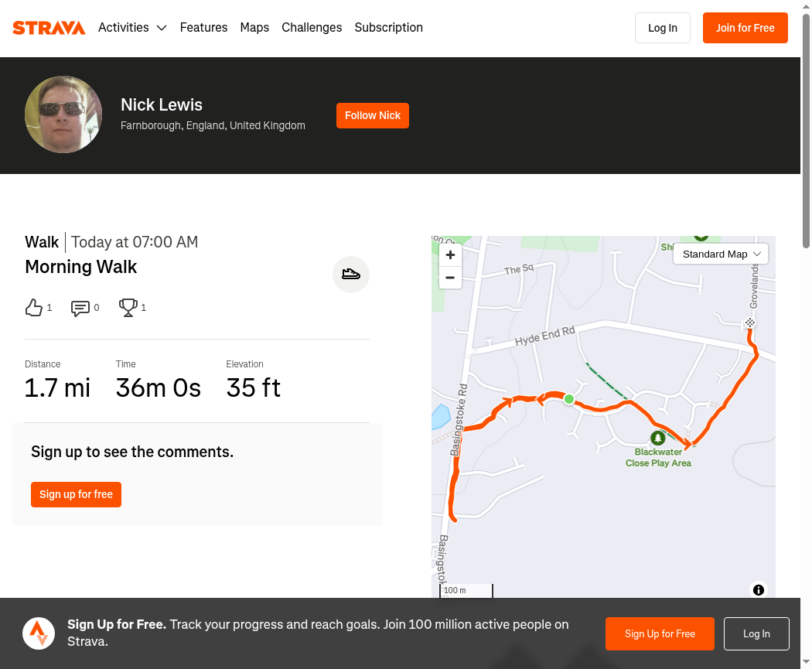Screen dimensions: 812x669
Task: Click the green start point marker
Action: coord(568,399)
